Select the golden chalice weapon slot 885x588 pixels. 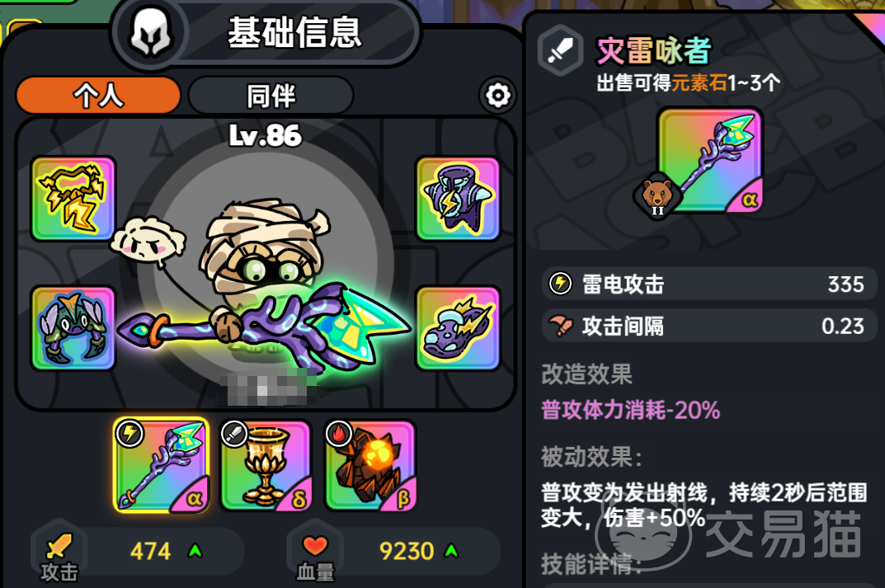[x=266, y=466]
